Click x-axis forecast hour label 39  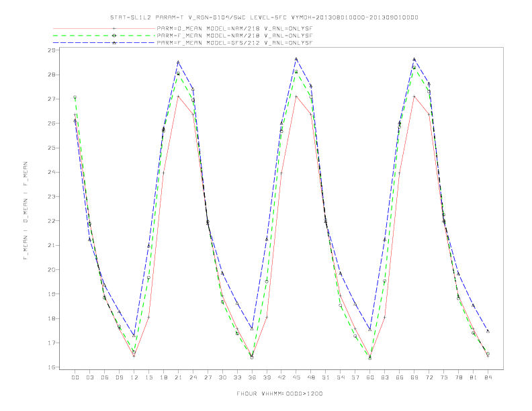[267, 377]
